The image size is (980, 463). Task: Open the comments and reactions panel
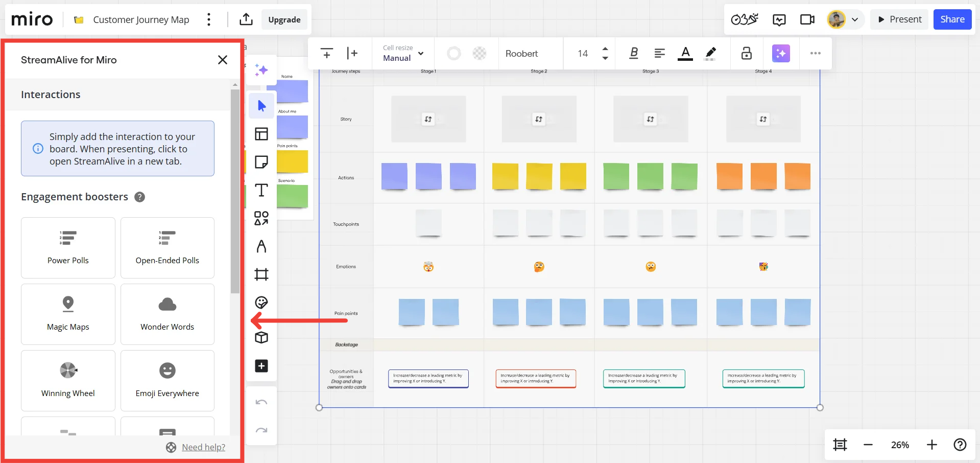[779, 19]
